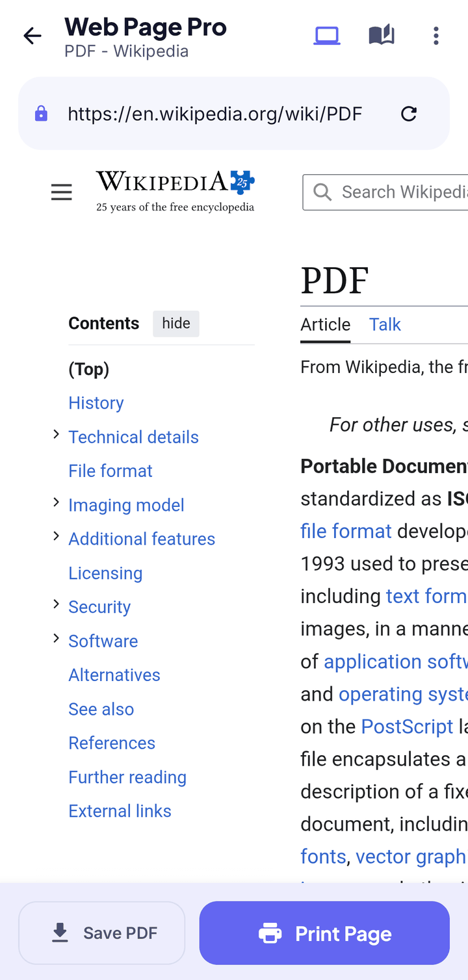The height and width of the screenshot is (980, 468).
Task: Expand Technical details subsection arrow
Action: pos(56,434)
